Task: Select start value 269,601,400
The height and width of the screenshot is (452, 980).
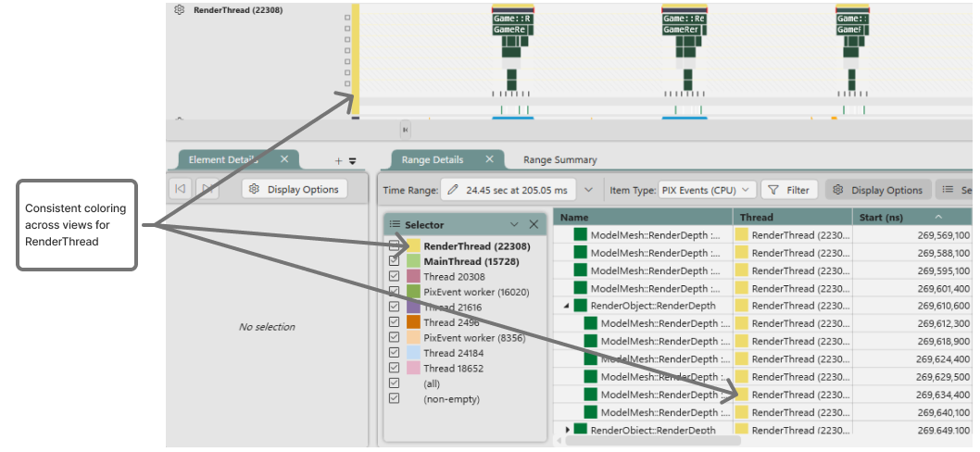Action: tap(944, 288)
